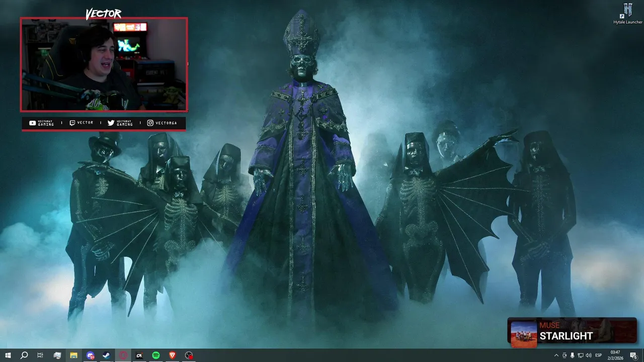Open Steam from the taskbar
This screenshot has width=644, height=362.
tap(107, 355)
